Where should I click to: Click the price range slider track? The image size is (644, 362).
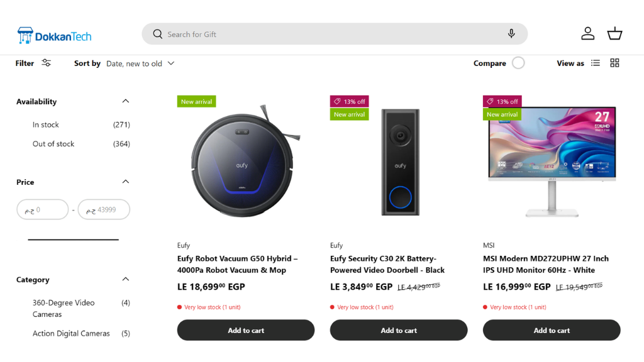[x=73, y=239]
